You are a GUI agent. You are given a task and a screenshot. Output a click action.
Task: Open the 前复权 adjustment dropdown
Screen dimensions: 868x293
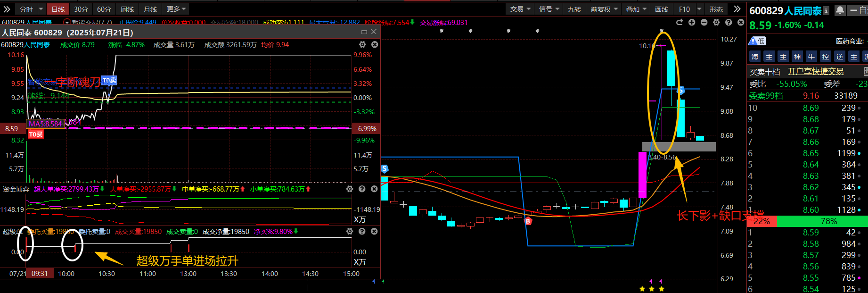604,9
